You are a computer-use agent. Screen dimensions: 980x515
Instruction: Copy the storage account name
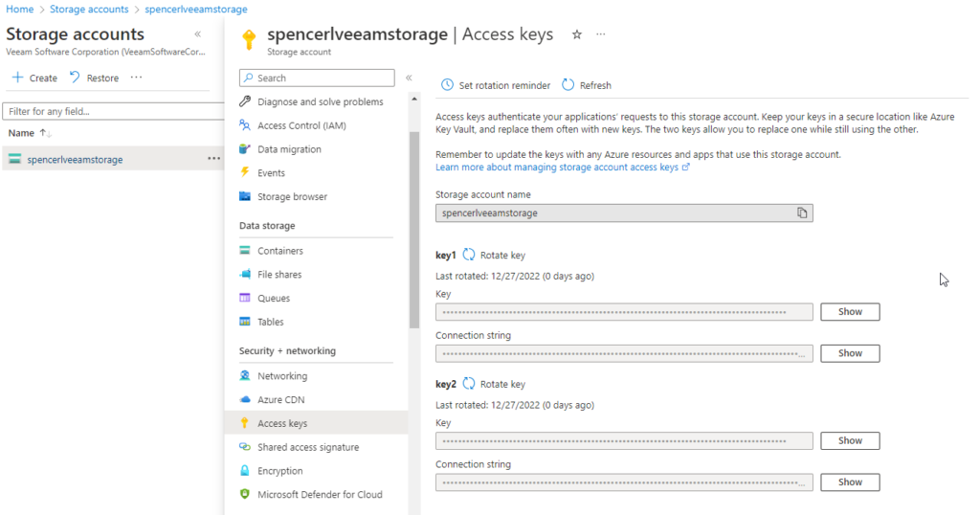pos(802,213)
